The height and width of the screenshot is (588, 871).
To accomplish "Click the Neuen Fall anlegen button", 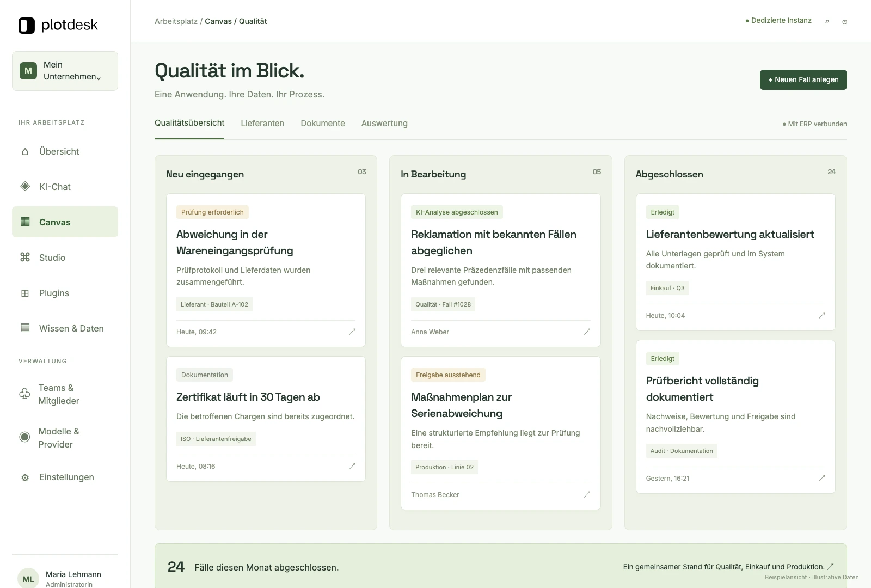I will click(803, 79).
